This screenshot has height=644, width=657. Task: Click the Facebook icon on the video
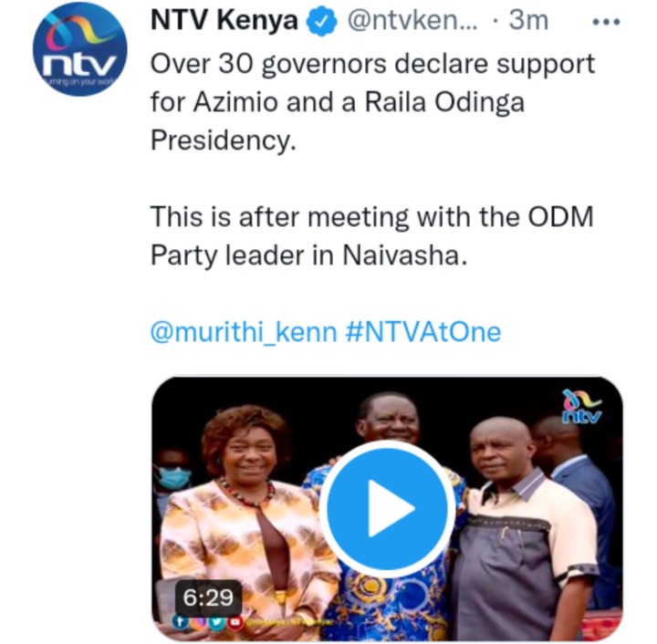click(x=180, y=622)
